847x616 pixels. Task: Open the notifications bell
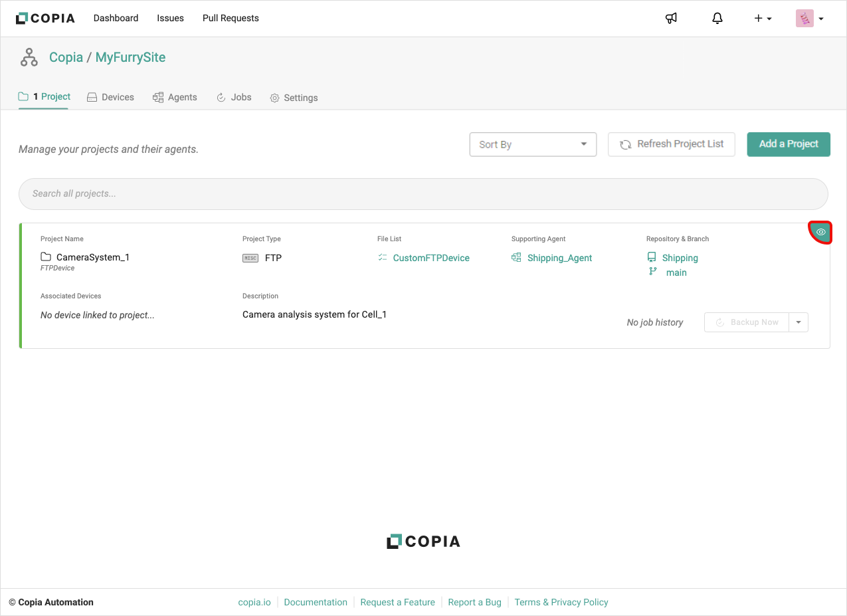point(717,19)
